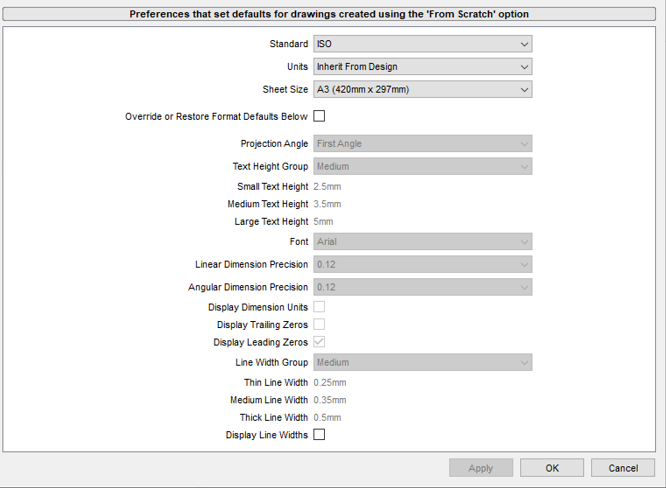Image resolution: width=666 pixels, height=488 pixels.
Task: Click the Thin Line Width value 0.25mm
Action: click(x=330, y=383)
